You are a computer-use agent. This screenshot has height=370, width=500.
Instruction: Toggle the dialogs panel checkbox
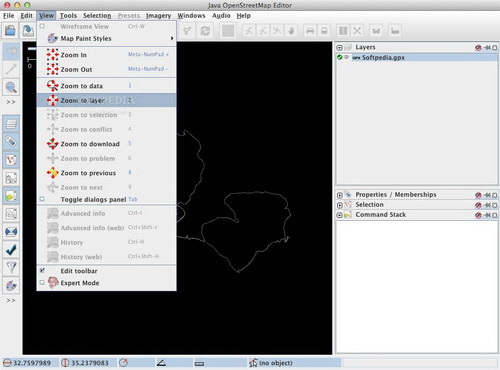(x=42, y=199)
